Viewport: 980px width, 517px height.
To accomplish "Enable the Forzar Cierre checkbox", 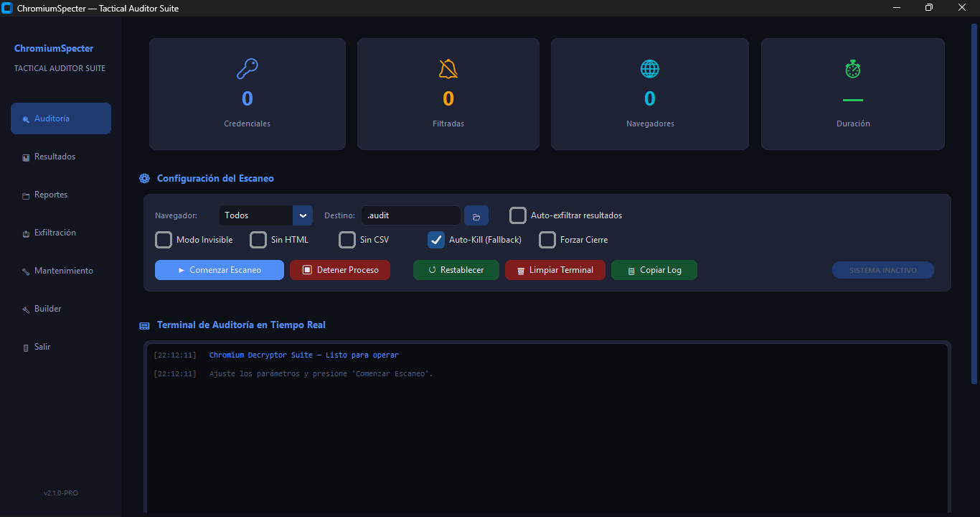I will click(547, 240).
